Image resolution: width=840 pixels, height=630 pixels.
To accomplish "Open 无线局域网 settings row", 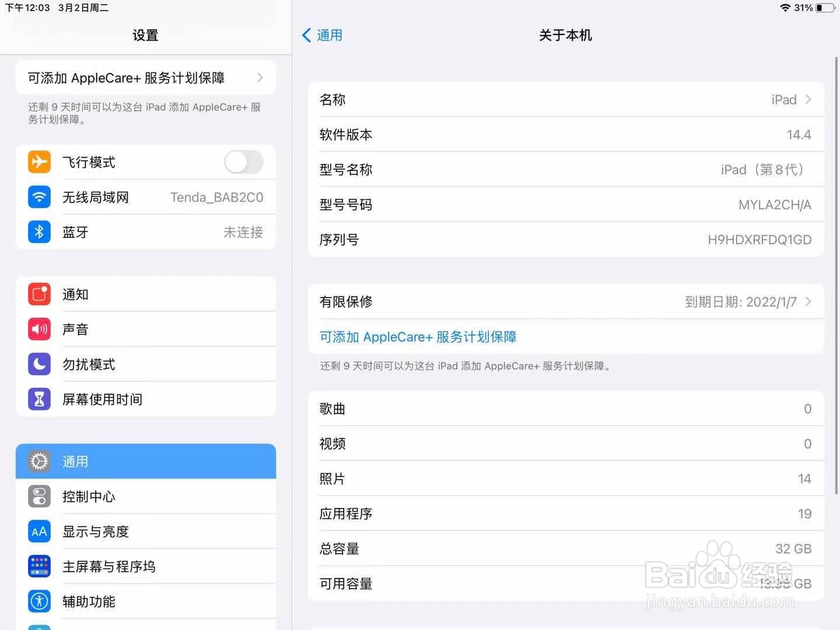I will point(146,197).
